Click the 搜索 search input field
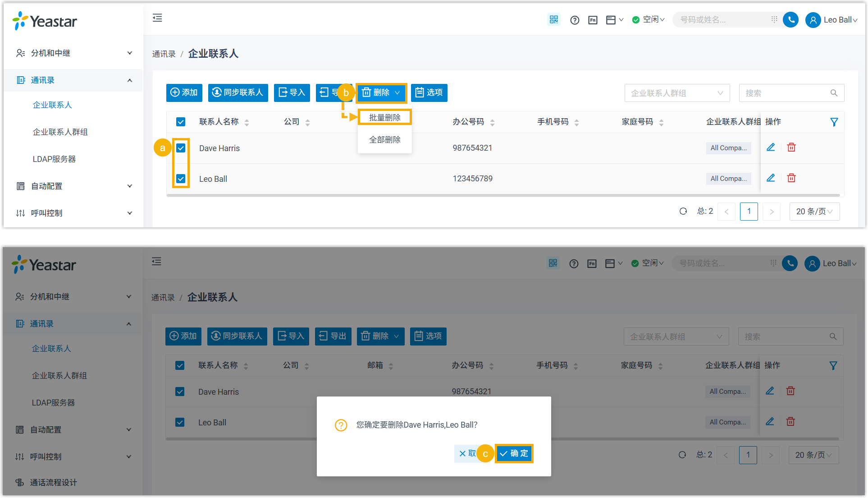The image size is (868, 498). [785, 93]
